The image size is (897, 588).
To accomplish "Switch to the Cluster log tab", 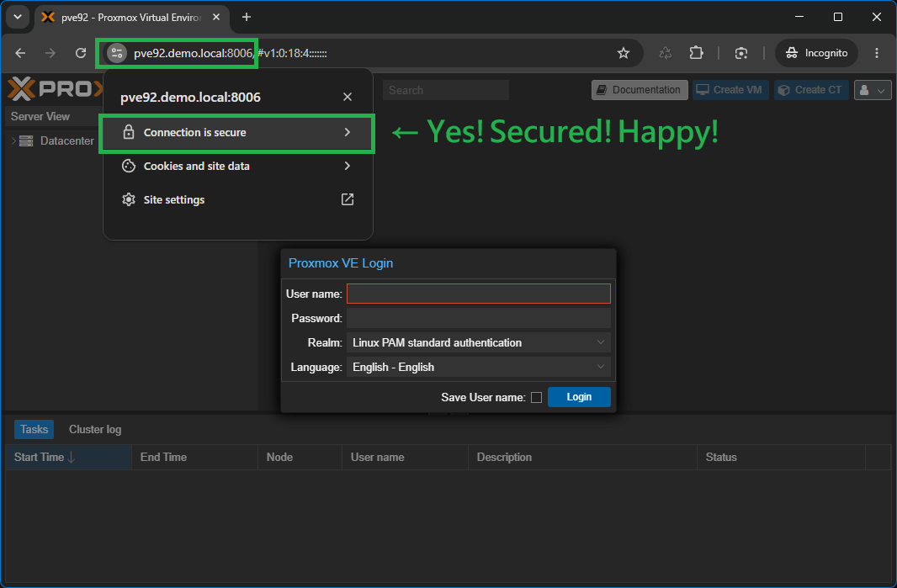I will click(95, 429).
